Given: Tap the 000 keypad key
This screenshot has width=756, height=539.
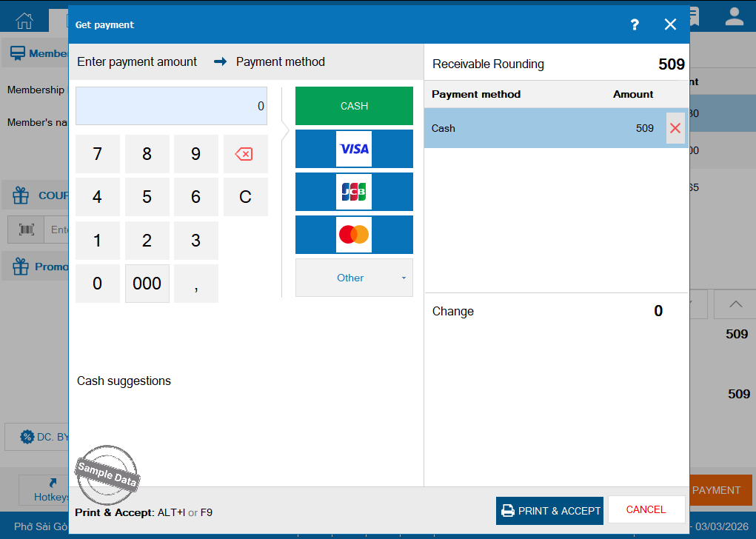Looking at the screenshot, I should (x=147, y=284).
